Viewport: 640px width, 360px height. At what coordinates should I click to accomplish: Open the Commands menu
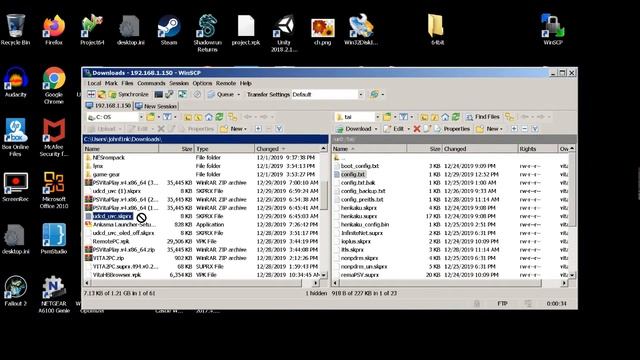click(x=151, y=83)
